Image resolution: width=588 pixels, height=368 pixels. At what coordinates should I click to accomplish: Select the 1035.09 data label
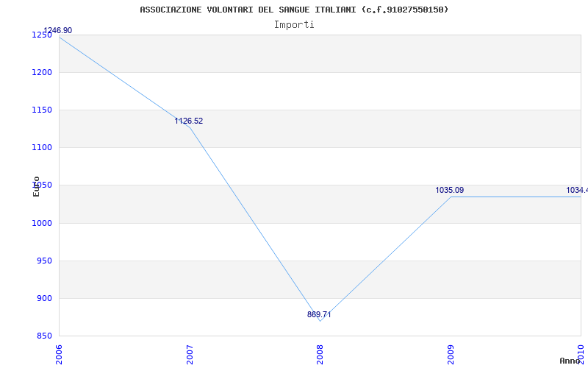pos(450,190)
